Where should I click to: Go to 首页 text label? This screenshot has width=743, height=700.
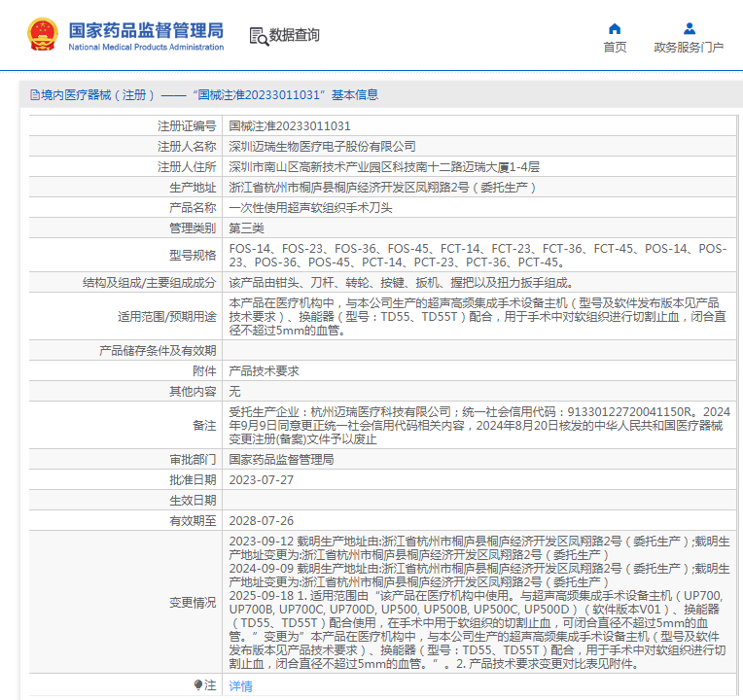click(x=615, y=48)
